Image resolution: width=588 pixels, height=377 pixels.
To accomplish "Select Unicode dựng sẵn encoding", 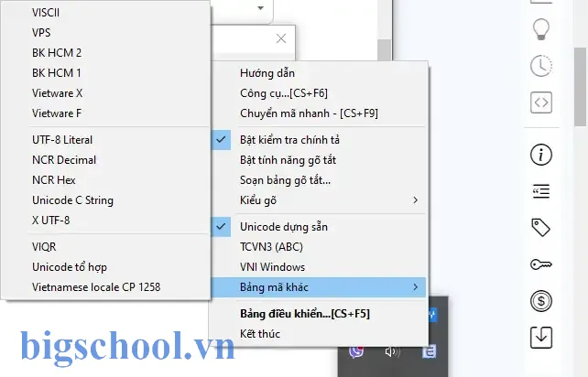I will coord(319,227).
